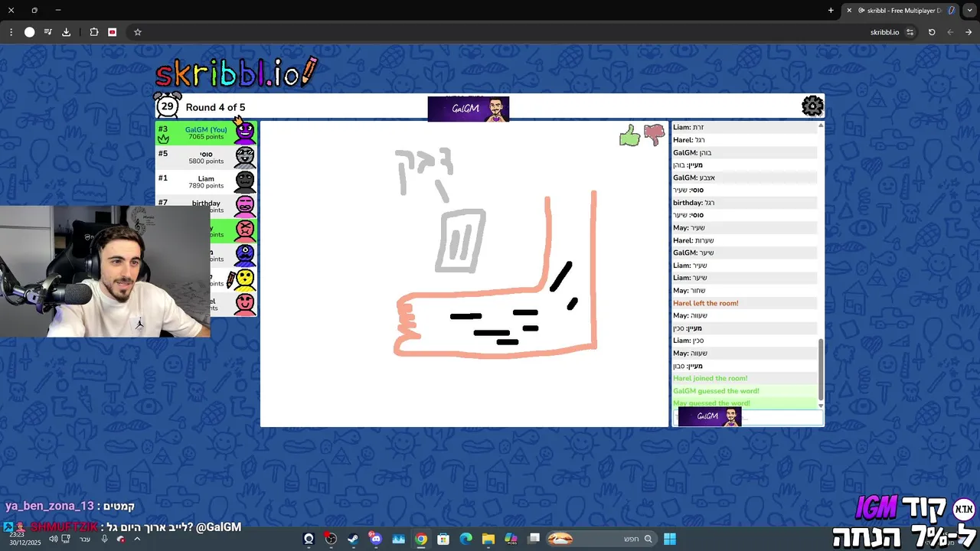The image size is (980, 551).
Task: Open Steam from the taskbar
Action: pos(353,539)
